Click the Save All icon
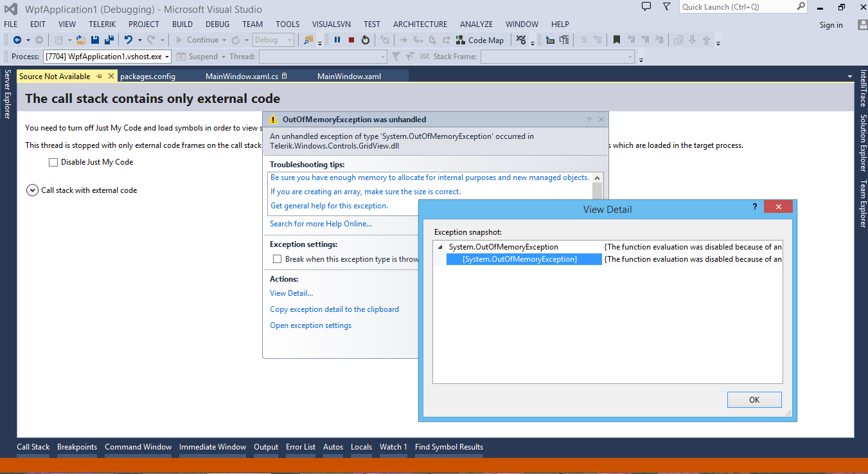868x474 pixels. click(x=109, y=40)
